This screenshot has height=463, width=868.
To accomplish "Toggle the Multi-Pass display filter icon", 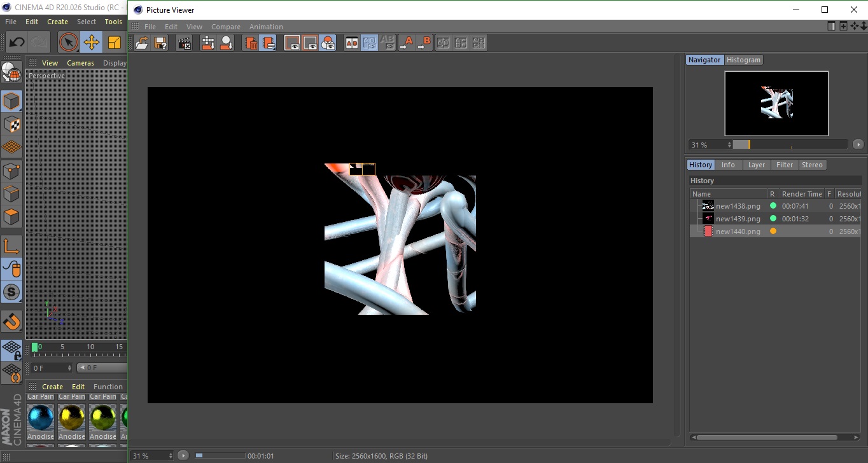I will click(x=328, y=43).
